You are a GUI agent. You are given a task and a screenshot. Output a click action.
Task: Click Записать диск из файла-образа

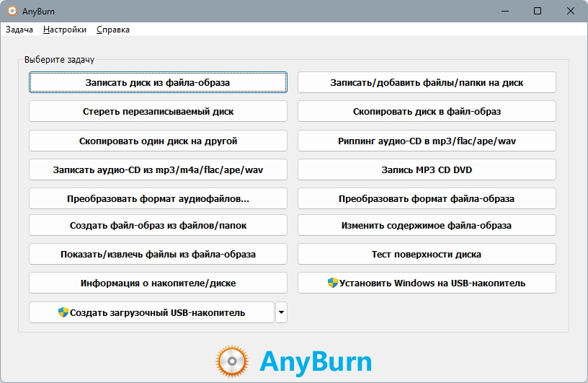click(x=158, y=82)
